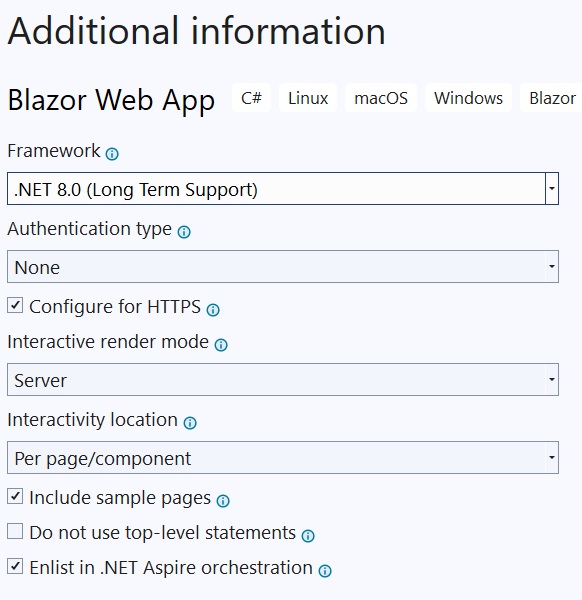Viewport: 582px width, 600px height.
Task: Open the Interactive render mode Server dropdown
Action: pyautogui.click(x=283, y=380)
